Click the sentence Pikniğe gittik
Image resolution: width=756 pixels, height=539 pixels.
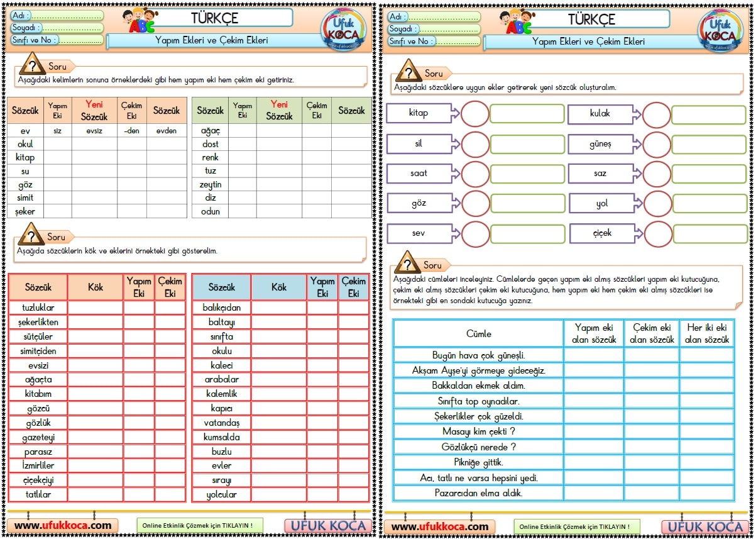[479, 462]
